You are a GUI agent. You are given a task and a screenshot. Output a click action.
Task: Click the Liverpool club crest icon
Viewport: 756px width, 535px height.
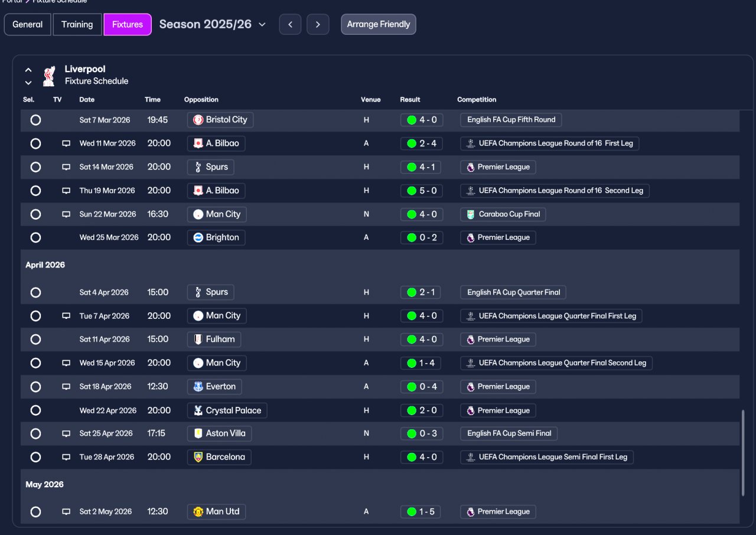tap(48, 76)
